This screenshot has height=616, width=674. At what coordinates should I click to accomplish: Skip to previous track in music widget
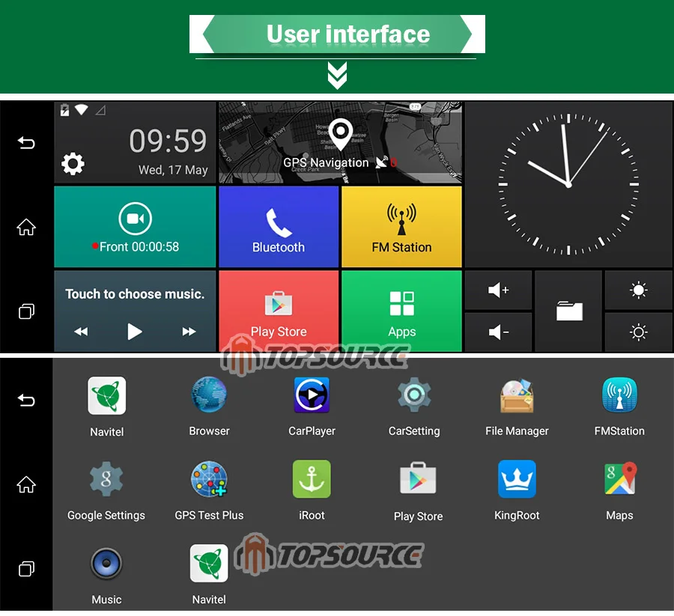point(81,332)
